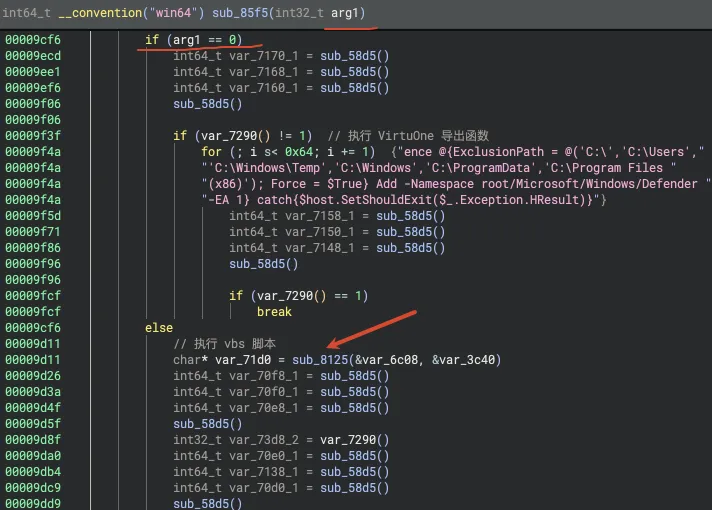Click address 00009d3a in the gutter
712x510 pixels.
33,391
